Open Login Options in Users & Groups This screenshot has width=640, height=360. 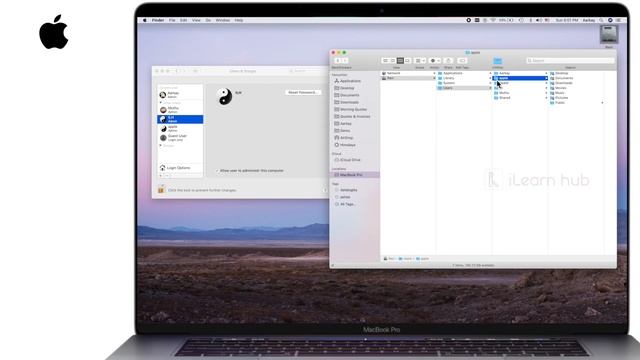[176, 168]
